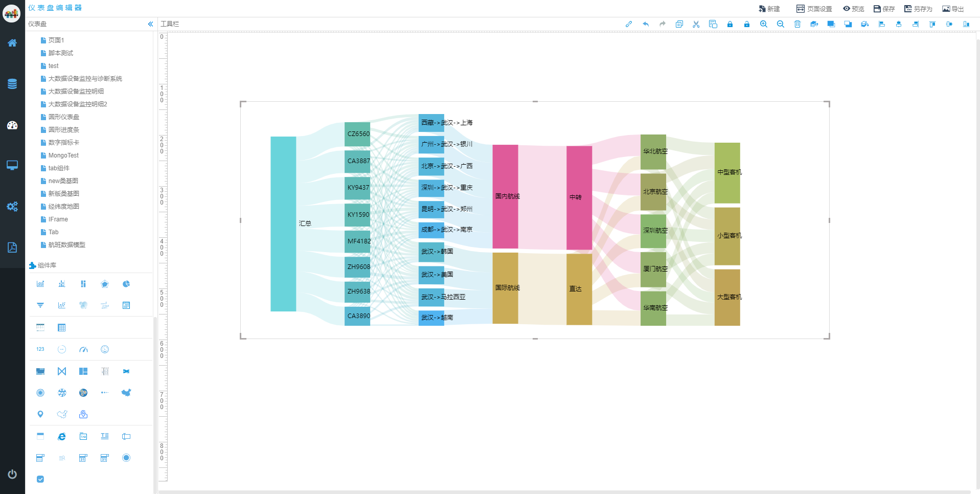Add an IFrame browser component
The width and height of the screenshot is (980, 494).
62,436
